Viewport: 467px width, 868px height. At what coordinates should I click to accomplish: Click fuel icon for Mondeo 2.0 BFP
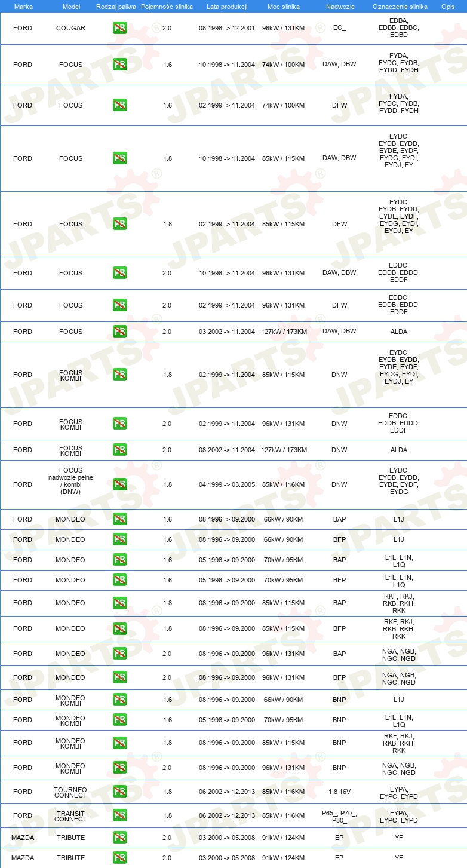(119, 677)
